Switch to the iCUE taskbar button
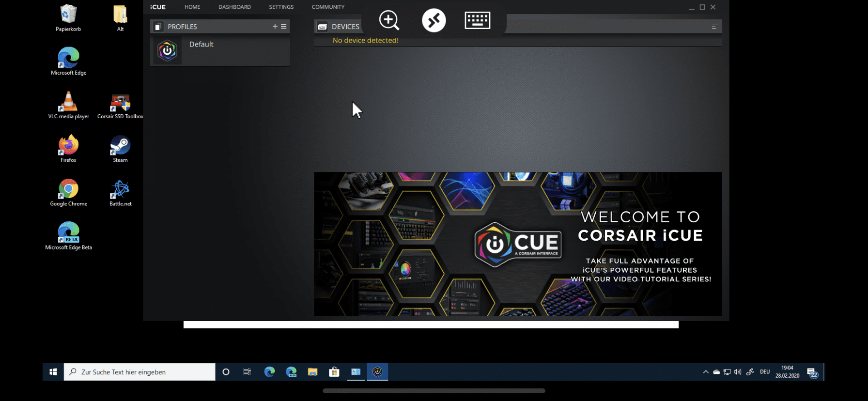Viewport: 868px width, 401px height. click(377, 372)
